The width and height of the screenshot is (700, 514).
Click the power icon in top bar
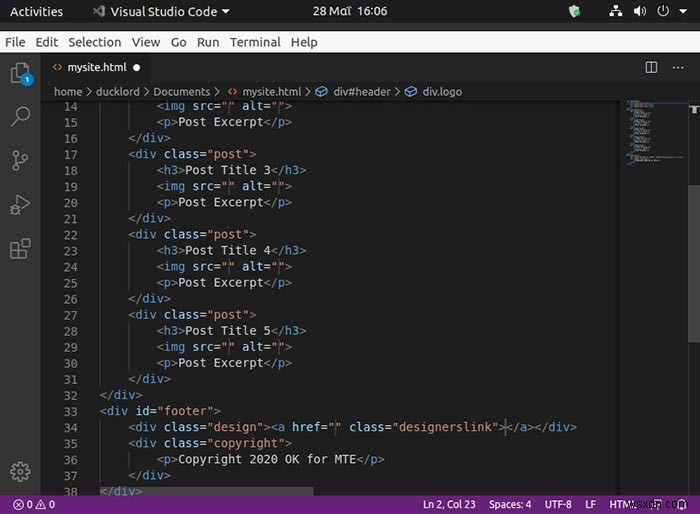(x=663, y=11)
